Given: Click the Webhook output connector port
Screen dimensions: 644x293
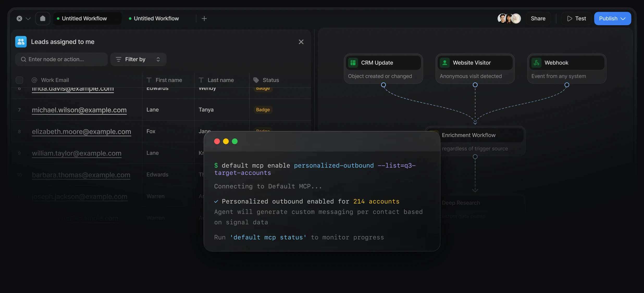Looking at the screenshot, I should pos(567,85).
